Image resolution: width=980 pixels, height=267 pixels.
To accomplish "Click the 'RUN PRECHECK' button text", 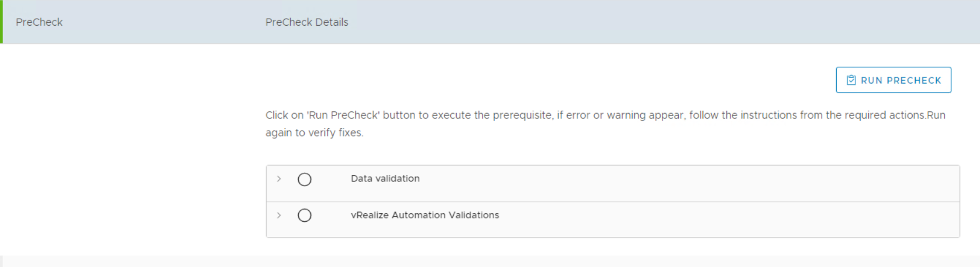I will point(900,80).
